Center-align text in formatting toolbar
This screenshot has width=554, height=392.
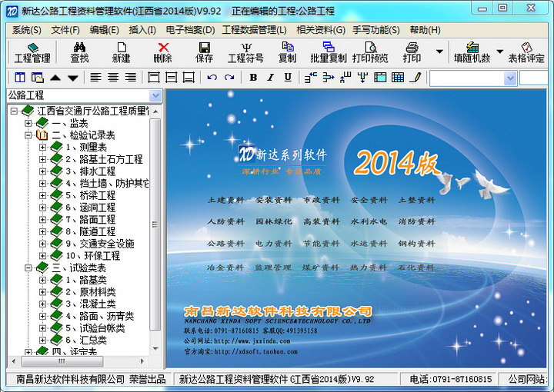click(x=113, y=78)
